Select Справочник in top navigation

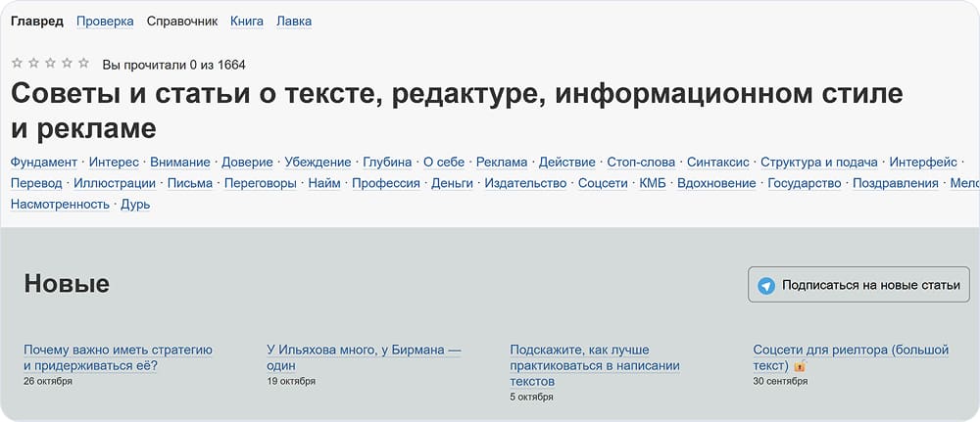click(182, 22)
